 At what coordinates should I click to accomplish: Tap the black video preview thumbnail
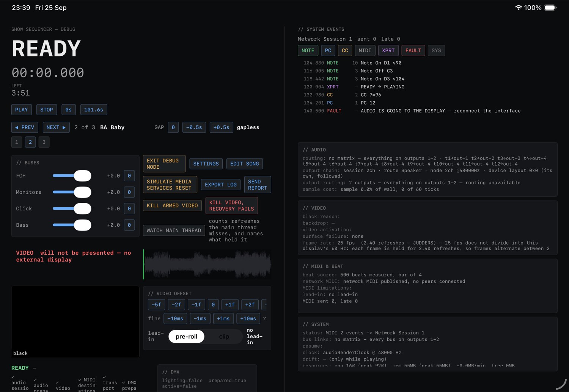click(75, 321)
